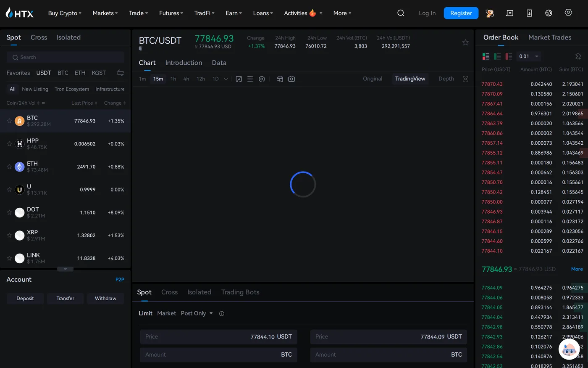Screen dimensions: 588x368
Task: Open the chart list settings icon
Action: (250, 79)
